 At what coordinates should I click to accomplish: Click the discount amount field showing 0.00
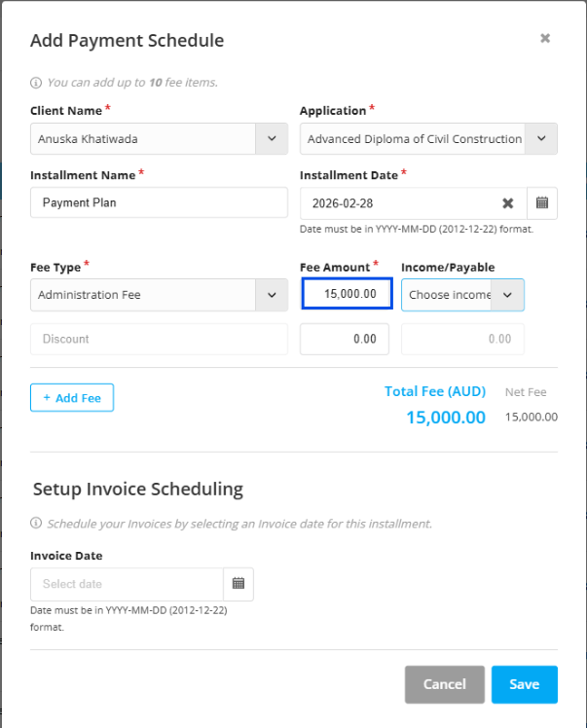coord(345,339)
